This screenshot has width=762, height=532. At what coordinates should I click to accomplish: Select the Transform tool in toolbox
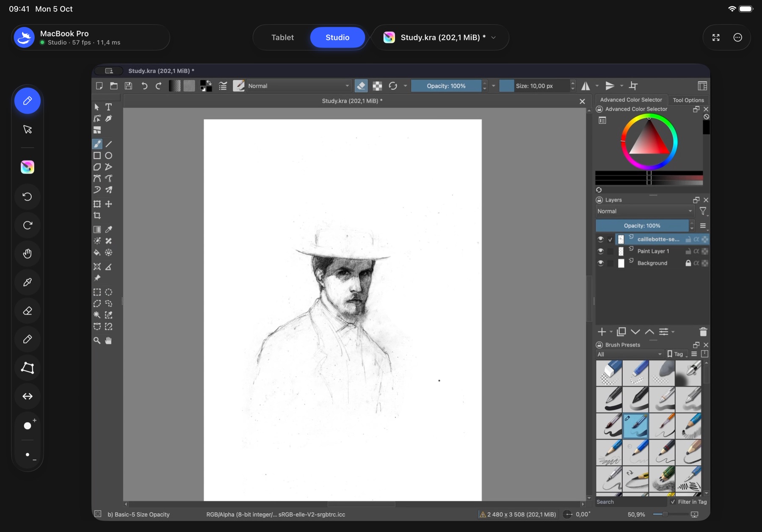click(97, 204)
